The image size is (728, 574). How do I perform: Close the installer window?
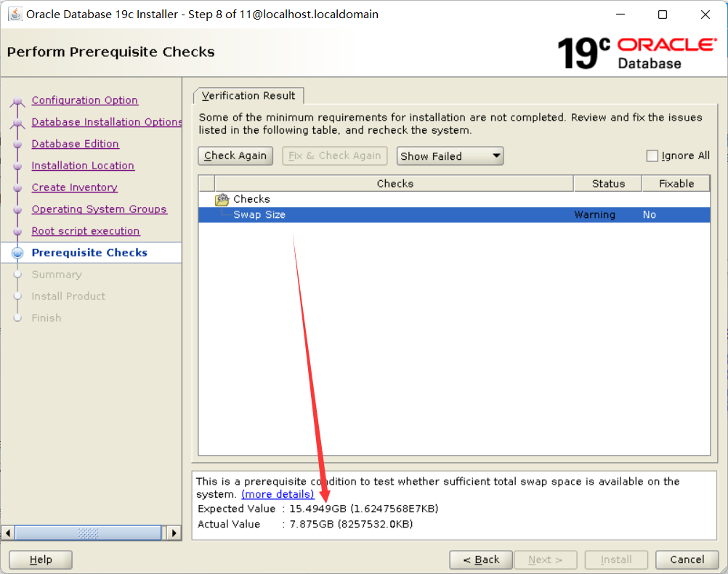click(x=705, y=15)
